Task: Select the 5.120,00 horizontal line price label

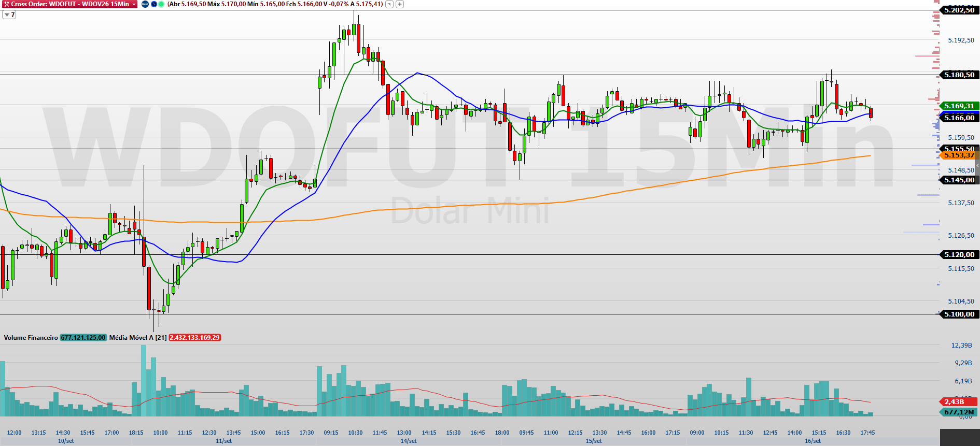Action: [x=959, y=255]
